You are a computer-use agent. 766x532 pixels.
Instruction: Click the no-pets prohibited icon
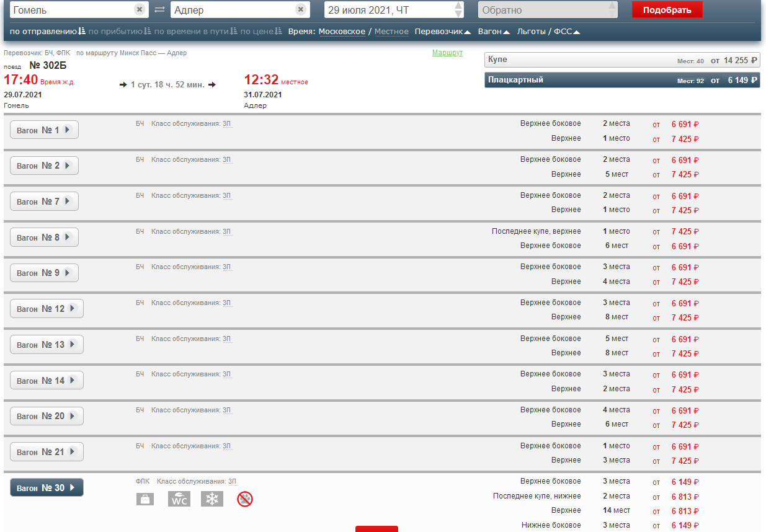(245, 499)
